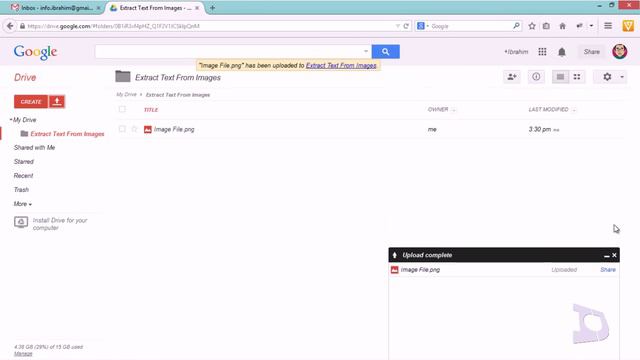Open the Google apps grid
This screenshot has height=360, width=640.
click(542, 52)
